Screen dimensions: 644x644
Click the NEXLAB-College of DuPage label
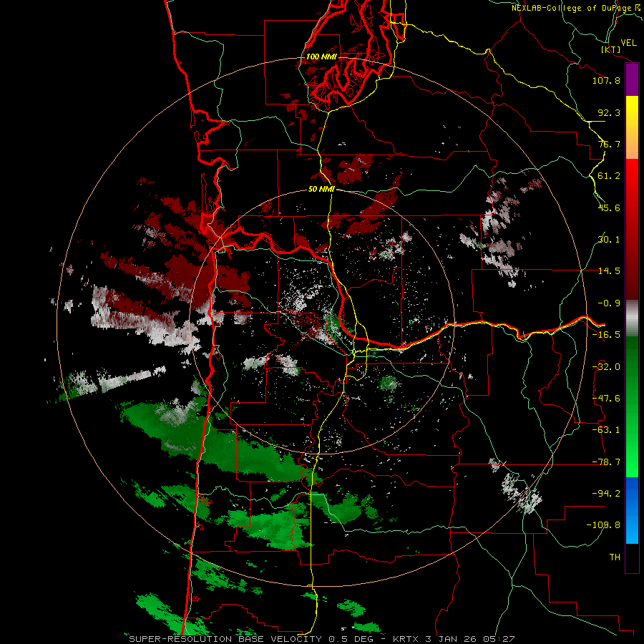[575, 8]
